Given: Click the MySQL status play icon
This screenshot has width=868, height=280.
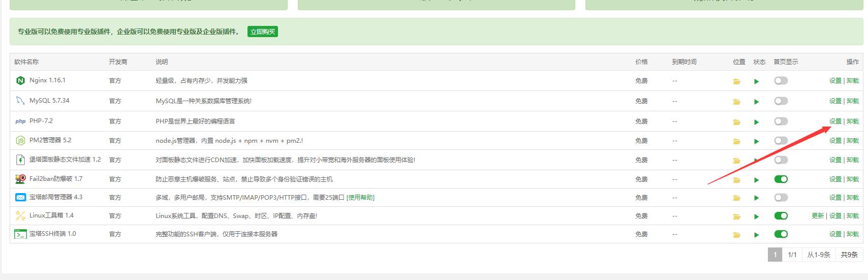Looking at the screenshot, I should (756, 102).
